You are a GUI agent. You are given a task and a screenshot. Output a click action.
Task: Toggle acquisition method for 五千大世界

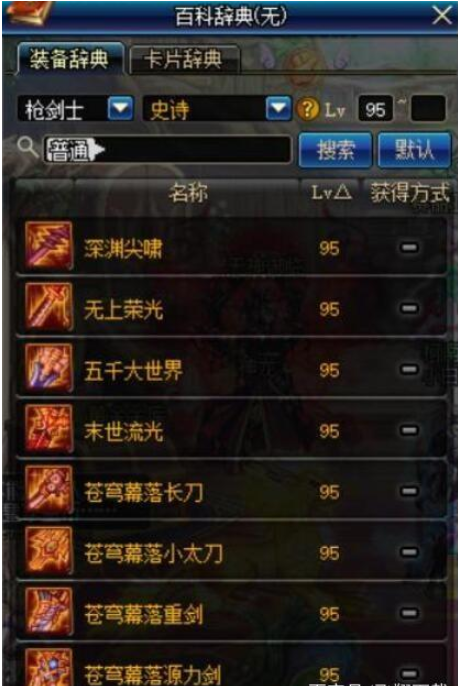[409, 370]
